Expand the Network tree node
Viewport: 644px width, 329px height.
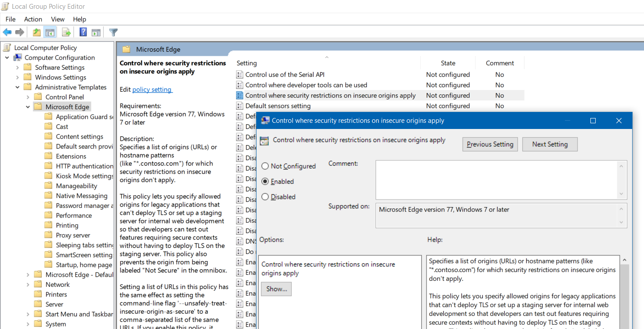click(27, 284)
